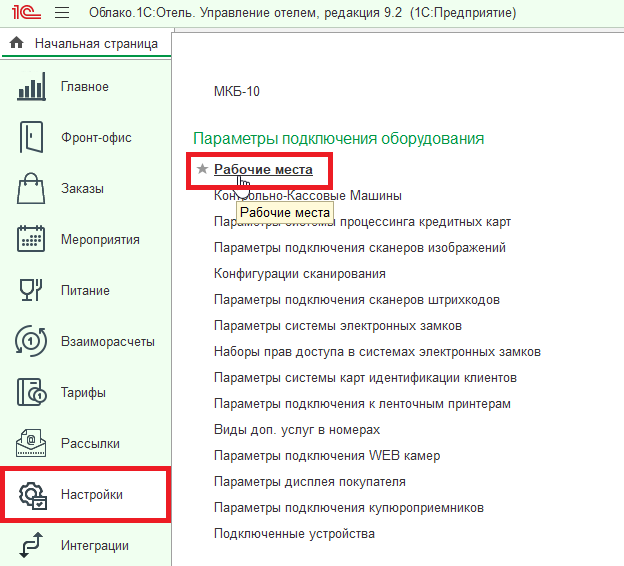
Task: Open Конфигурации сканирования link
Action: click(300, 273)
